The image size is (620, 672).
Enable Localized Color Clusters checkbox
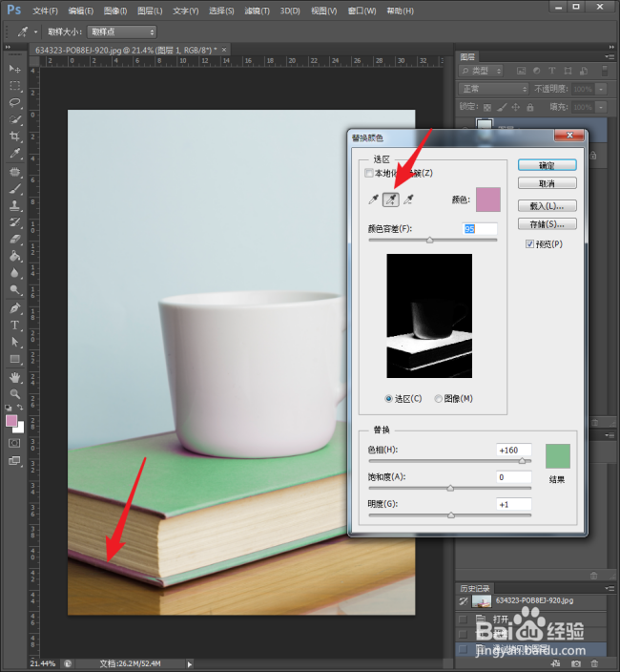pos(368,173)
